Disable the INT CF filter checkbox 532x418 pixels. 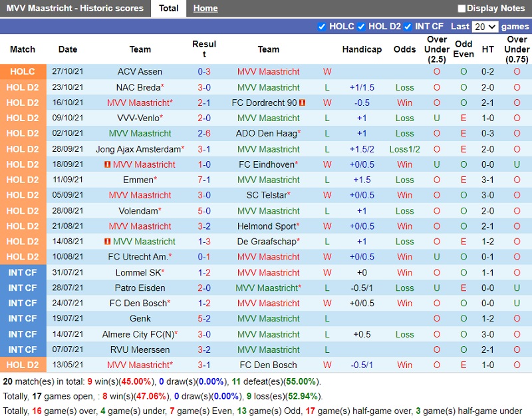coord(408,27)
